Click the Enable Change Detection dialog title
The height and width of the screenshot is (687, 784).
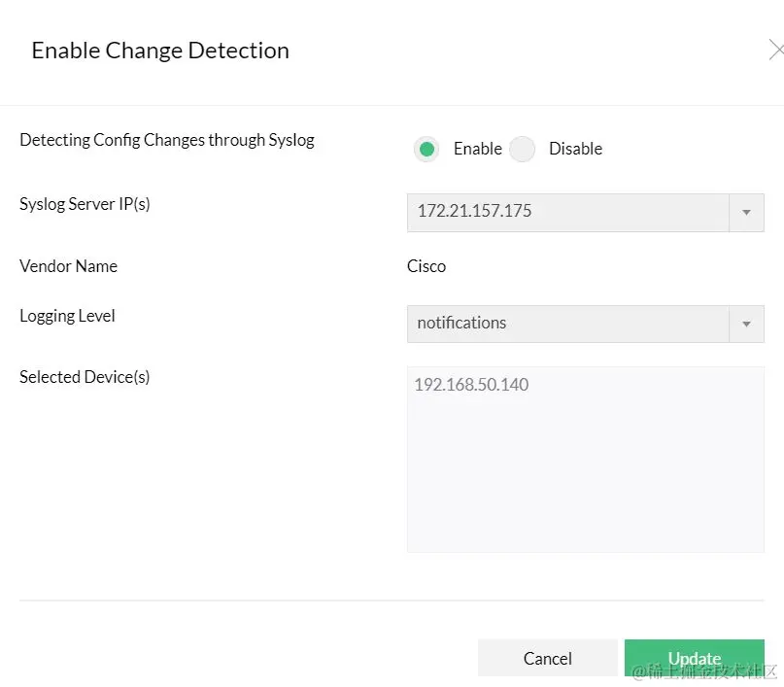pyautogui.click(x=159, y=50)
